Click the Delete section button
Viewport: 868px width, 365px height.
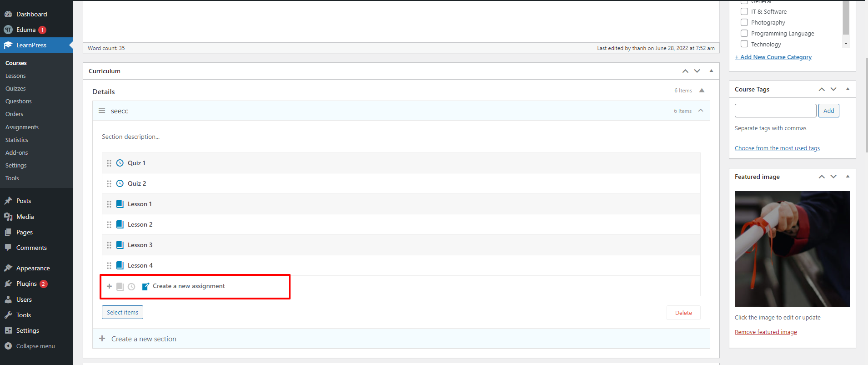(x=683, y=313)
